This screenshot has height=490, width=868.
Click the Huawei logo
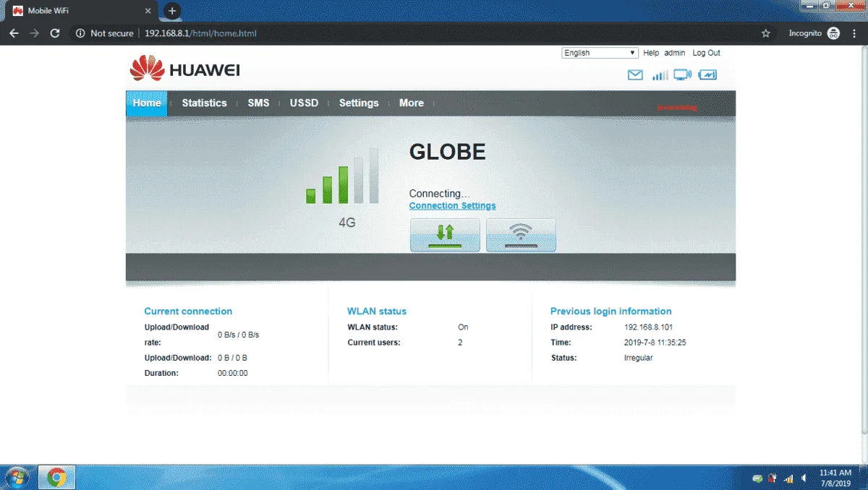click(185, 69)
